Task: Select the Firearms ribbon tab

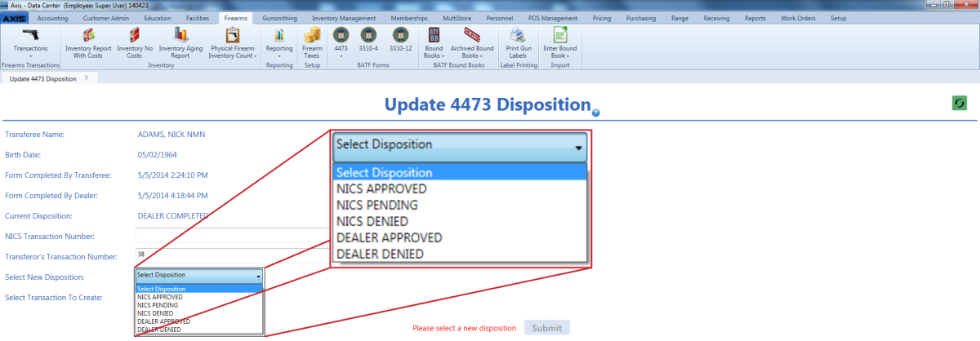Action: [237, 17]
